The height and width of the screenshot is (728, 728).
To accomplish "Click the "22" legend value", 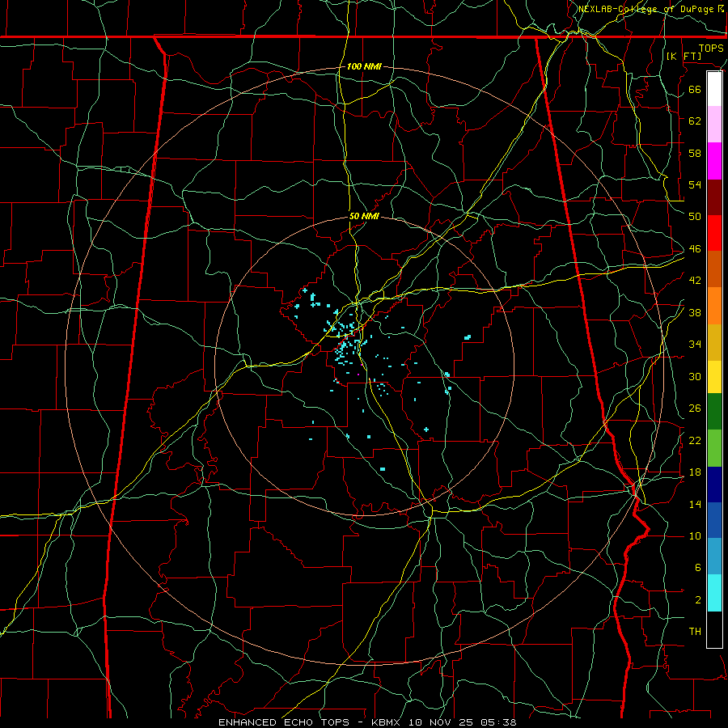I will (695, 440).
